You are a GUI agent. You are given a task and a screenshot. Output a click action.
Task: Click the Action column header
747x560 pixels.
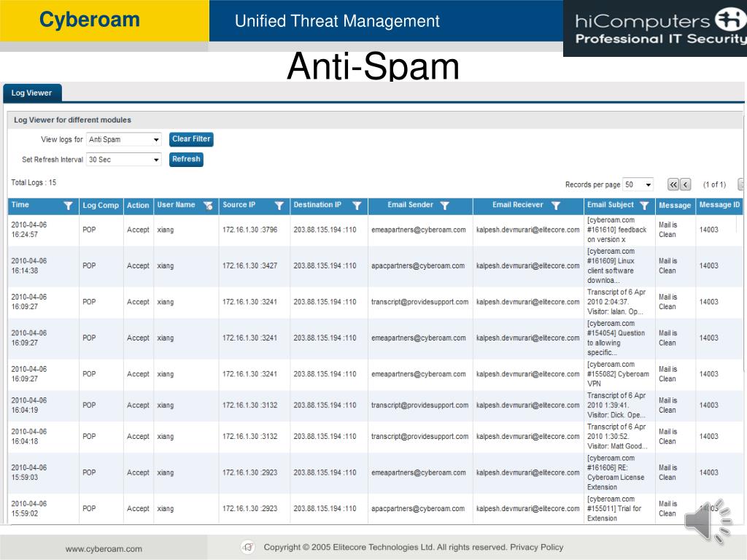[138, 205]
